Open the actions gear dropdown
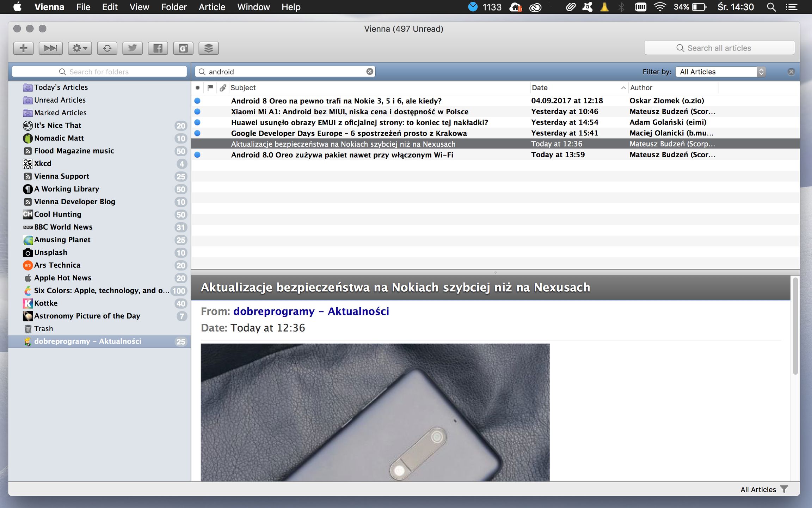Viewport: 812px width, 508px height. [x=79, y=48]
